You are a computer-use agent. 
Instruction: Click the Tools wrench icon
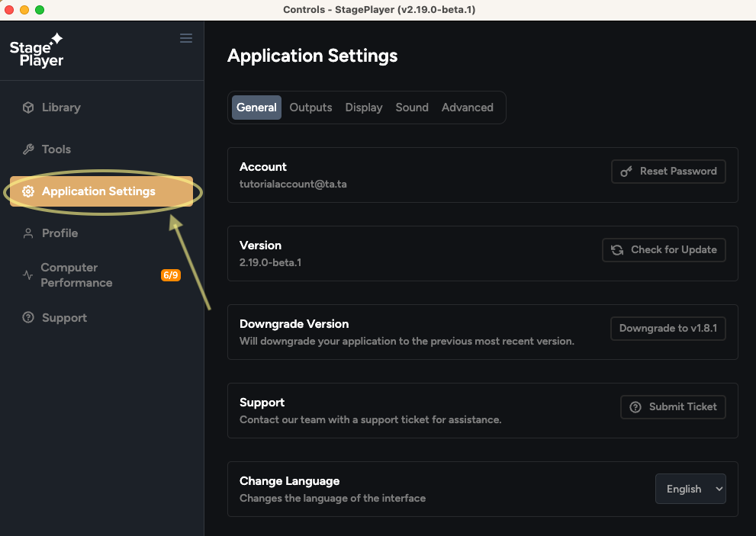28,149
